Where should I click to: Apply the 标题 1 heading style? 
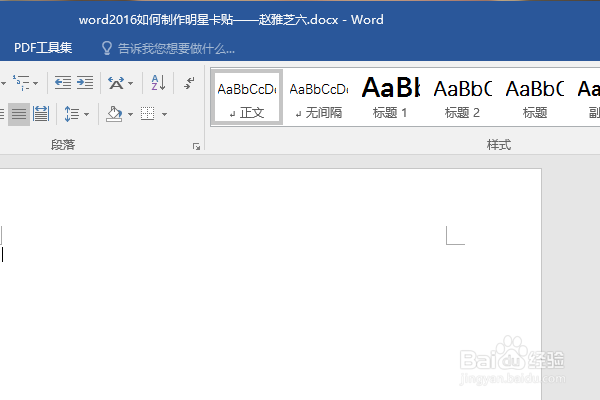pyautogui.click(x=390, y=98)
